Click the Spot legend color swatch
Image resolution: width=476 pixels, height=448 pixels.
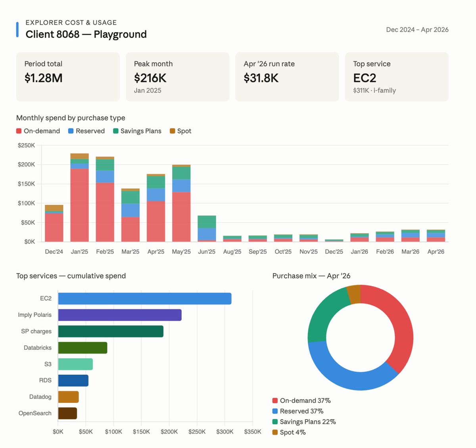172,131
